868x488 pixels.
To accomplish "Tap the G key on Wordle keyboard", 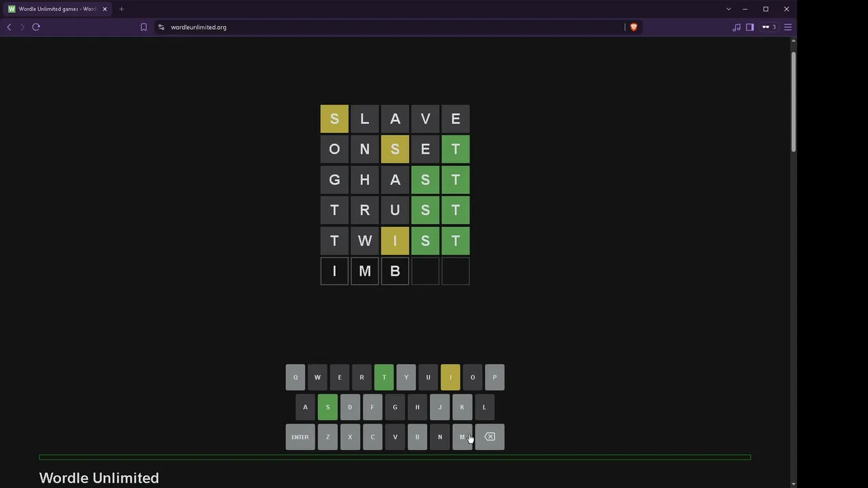I will coord(395,407).
